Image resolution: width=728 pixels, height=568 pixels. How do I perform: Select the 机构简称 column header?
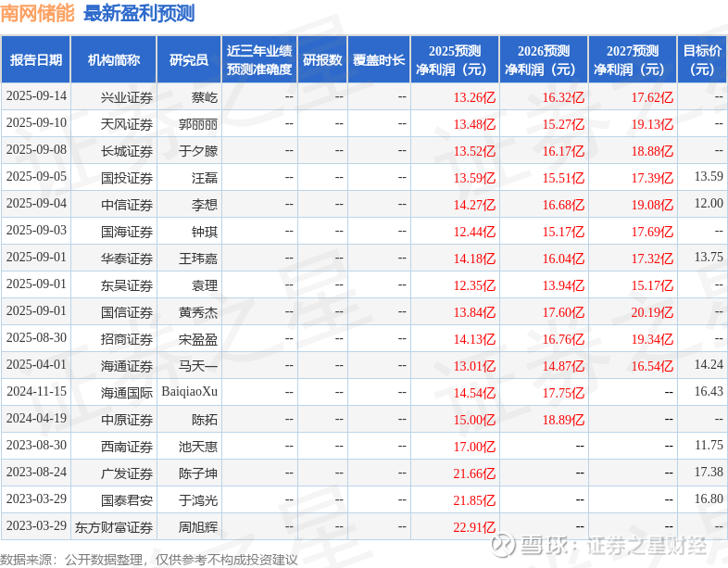(114, 60)
